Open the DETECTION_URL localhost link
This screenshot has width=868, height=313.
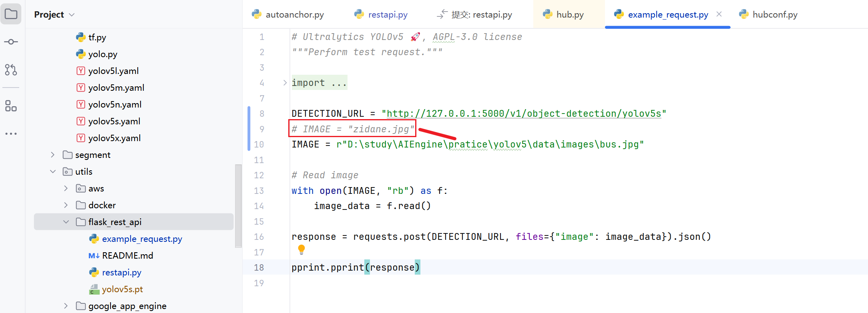pos(524,114)
